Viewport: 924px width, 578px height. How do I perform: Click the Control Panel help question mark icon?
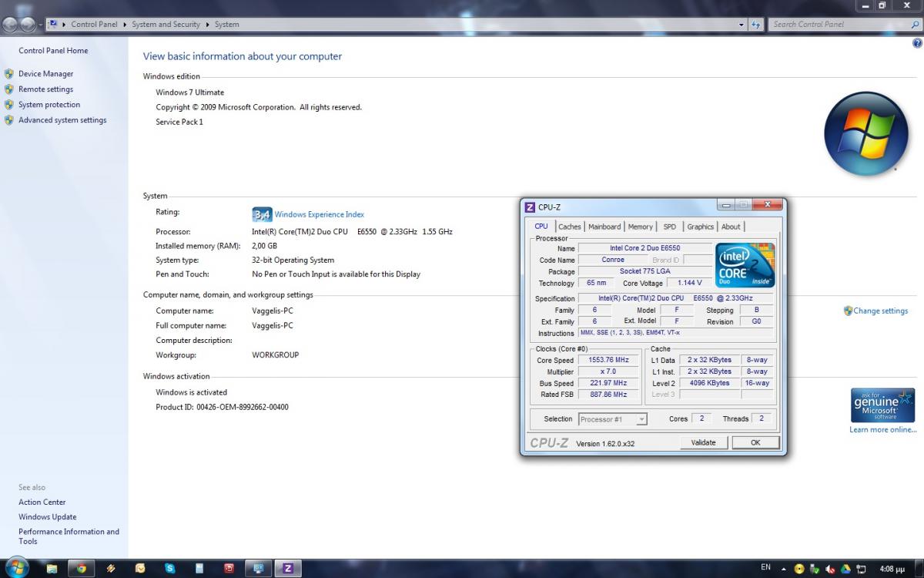click(917, 43)
